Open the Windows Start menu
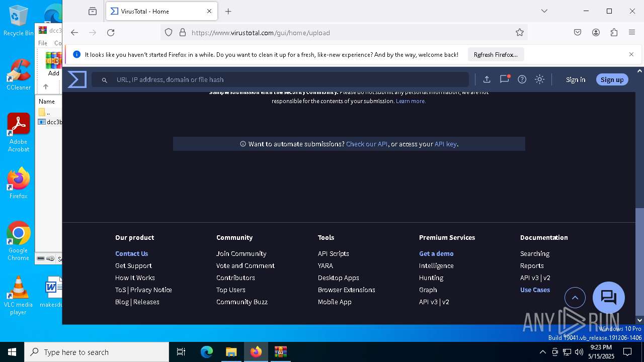This screenshot has width=644, height=362. pyautogui.click(x=12, y=352)
